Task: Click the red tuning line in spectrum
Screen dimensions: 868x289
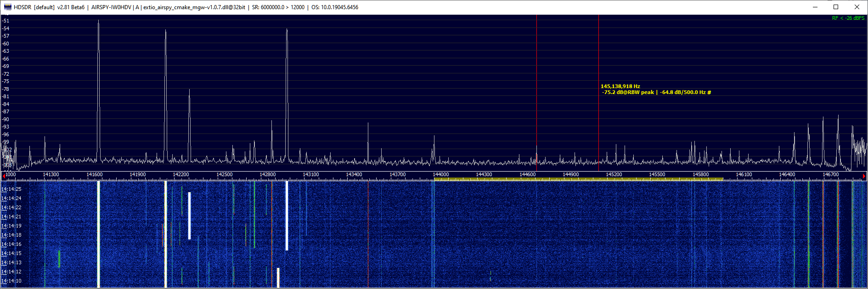Action: (536, 92)
